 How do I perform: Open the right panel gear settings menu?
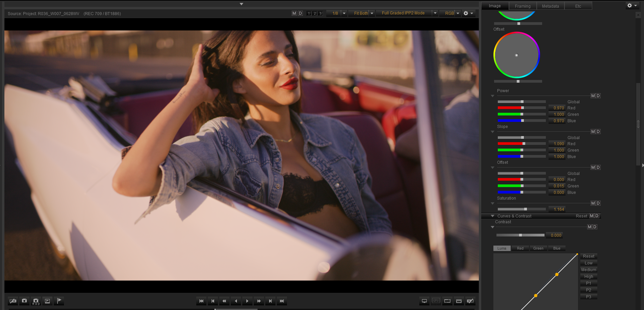coord(632,5)
